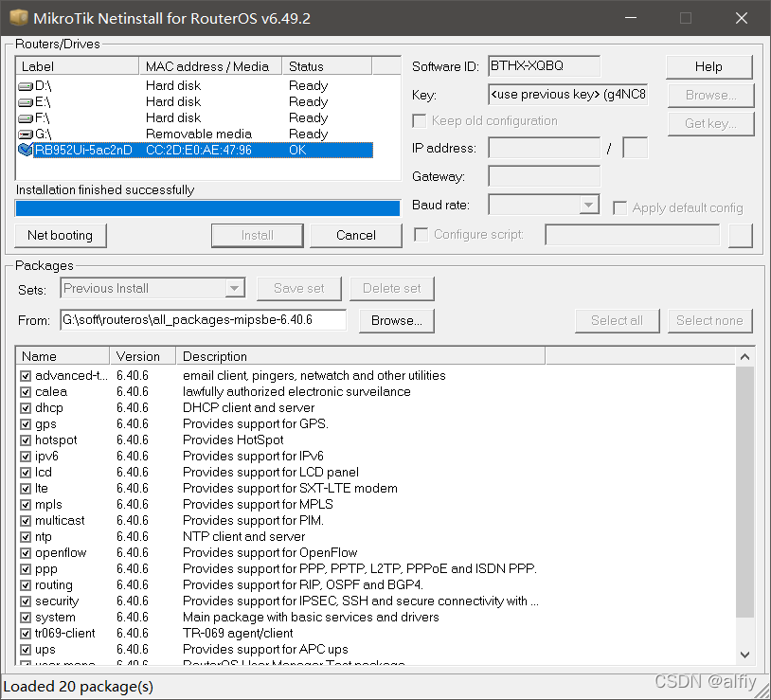The height and width of the screenshot is (700, 771).
Task: Click the Net booting button
Action: 61,236
